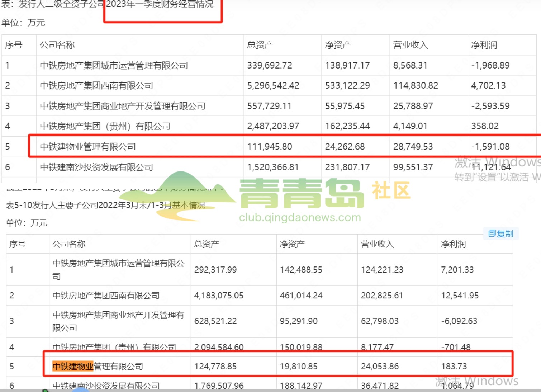The width and height of the screenshot is (541, 392).
Task: Click 2022 revenue value 24,053.86
Action: pos(380,367)
